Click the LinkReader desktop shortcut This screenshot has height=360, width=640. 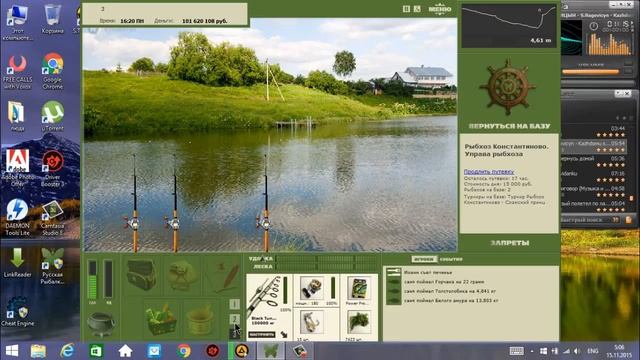pyautogui.click(x=17, y=263)
